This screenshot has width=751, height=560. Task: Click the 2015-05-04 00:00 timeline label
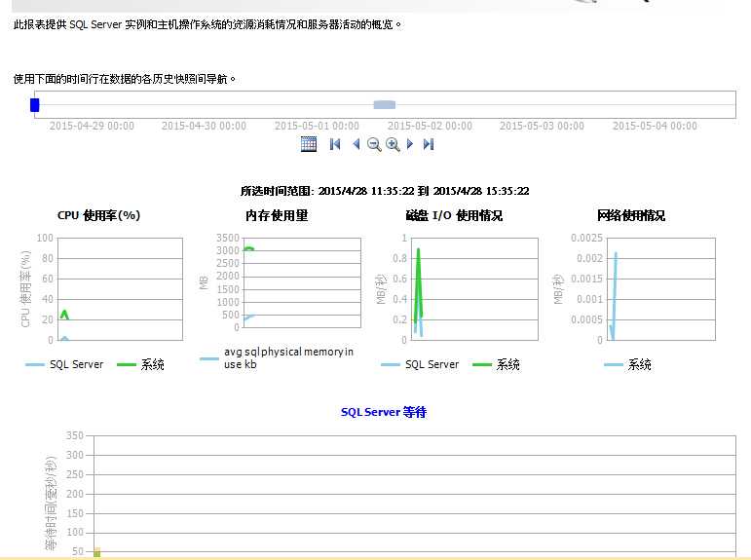655,126
